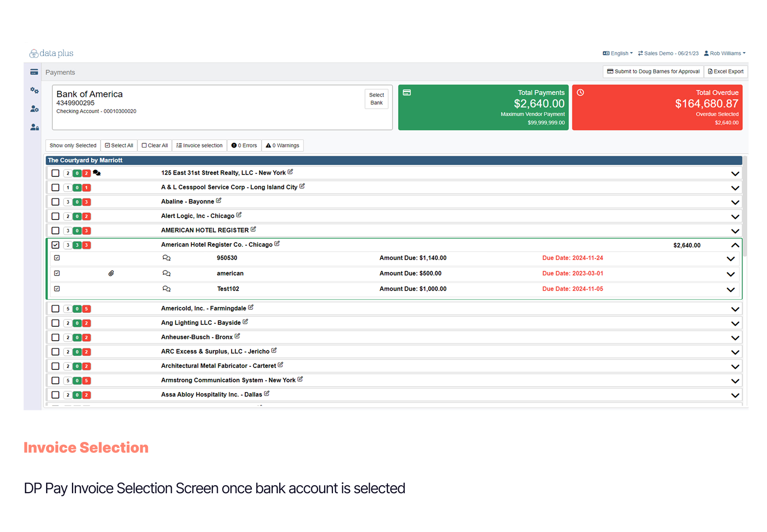
Task: View the 0 Errors indicator
Action: click(x=244, y=145)
